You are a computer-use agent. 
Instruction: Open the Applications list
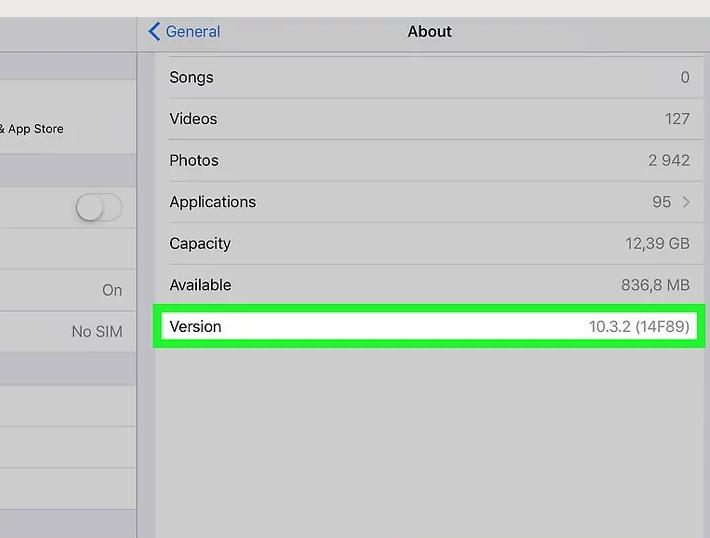click(x=213, y=202)
